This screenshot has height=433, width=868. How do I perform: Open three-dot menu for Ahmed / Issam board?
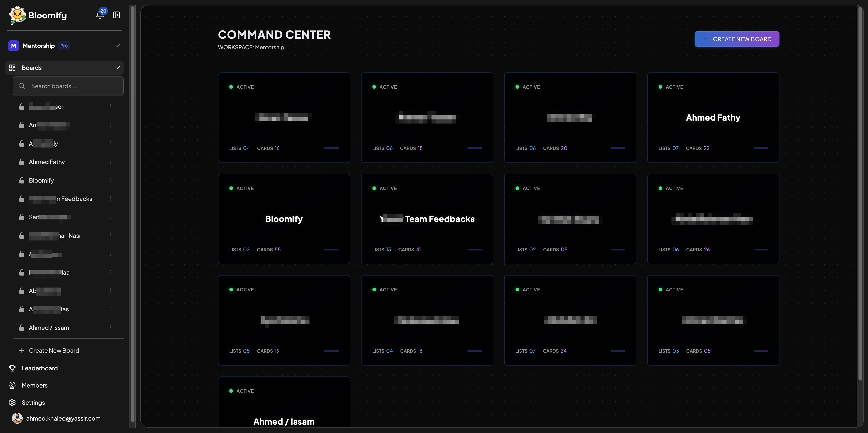[111, 328]
